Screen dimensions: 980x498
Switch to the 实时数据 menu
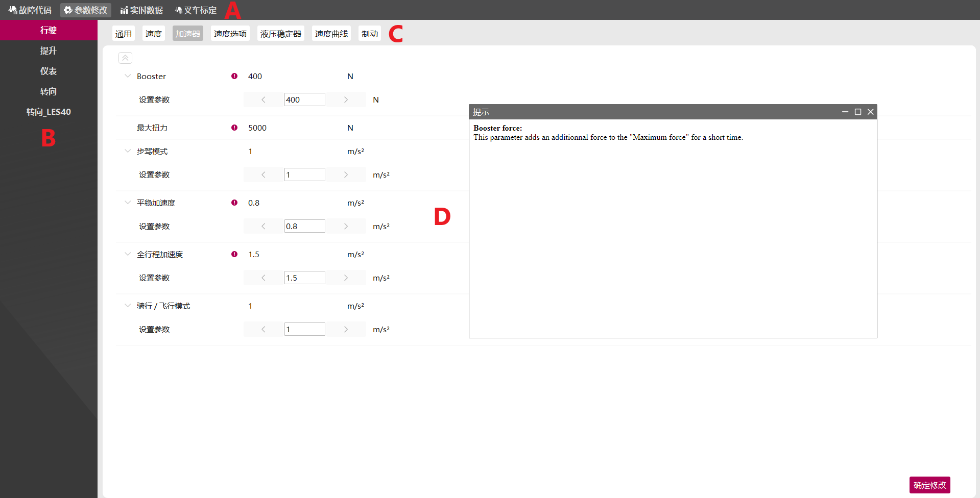pyautogui.click(x=141, y=10)
